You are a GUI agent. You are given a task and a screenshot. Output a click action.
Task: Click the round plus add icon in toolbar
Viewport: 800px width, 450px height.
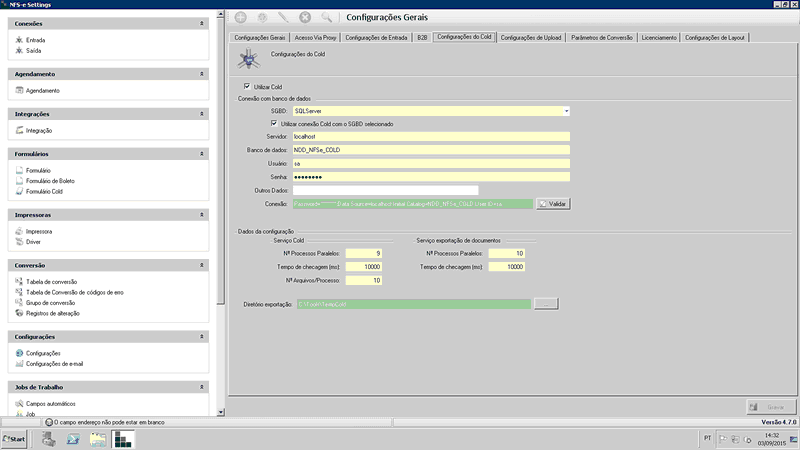(x=239, y=17)
